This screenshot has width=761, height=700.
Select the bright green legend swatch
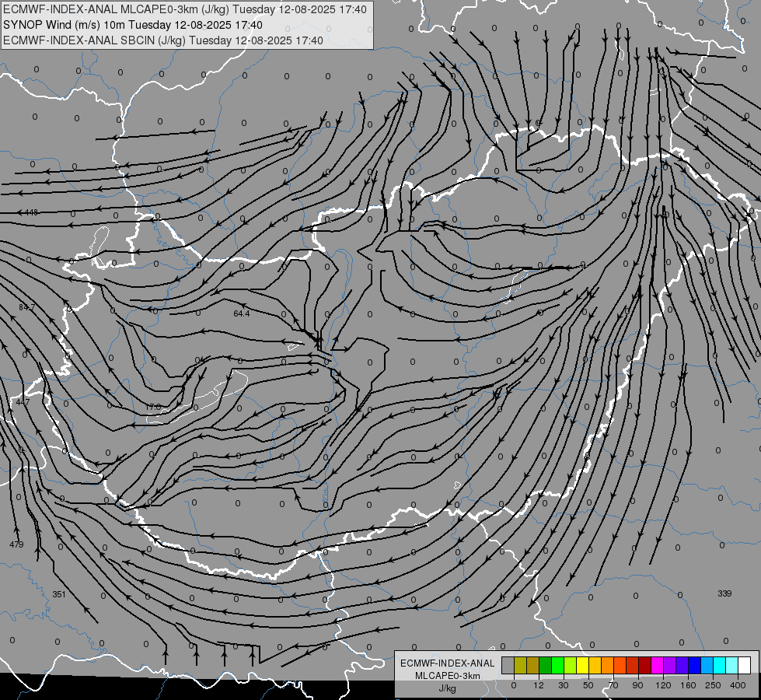(x=557, y=665)
